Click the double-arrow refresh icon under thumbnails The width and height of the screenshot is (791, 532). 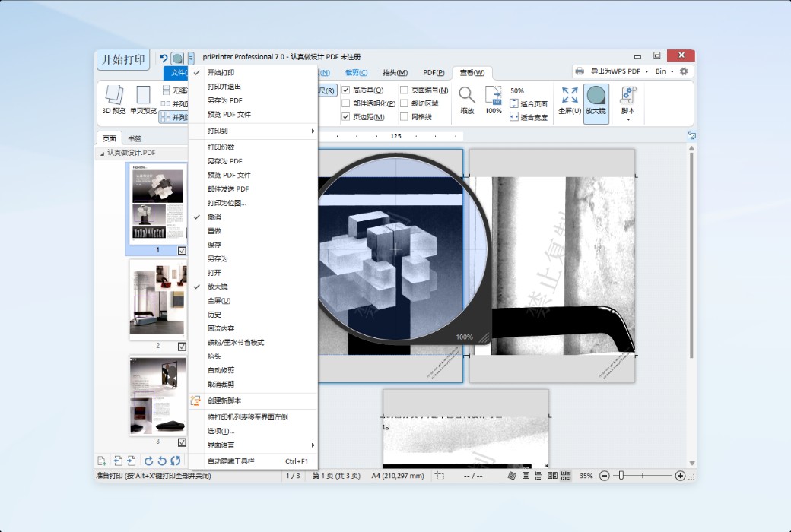pos(176,461)
